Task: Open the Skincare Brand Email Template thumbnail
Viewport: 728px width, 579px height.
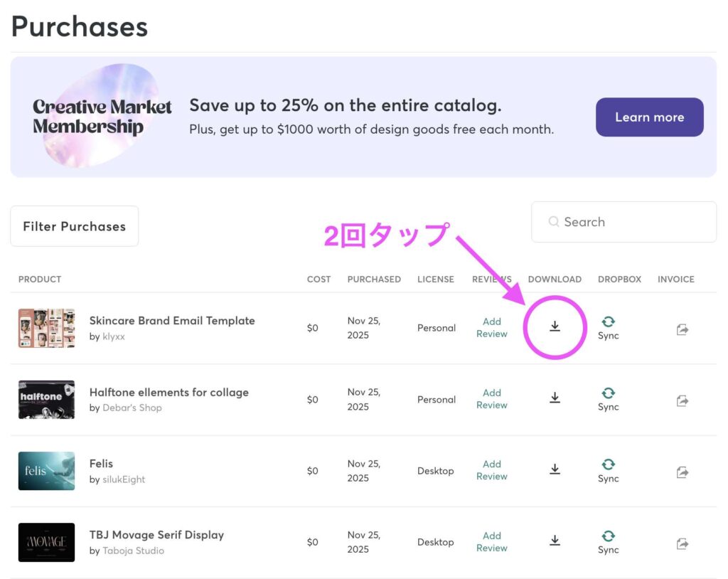Action: tap(46, 328)
